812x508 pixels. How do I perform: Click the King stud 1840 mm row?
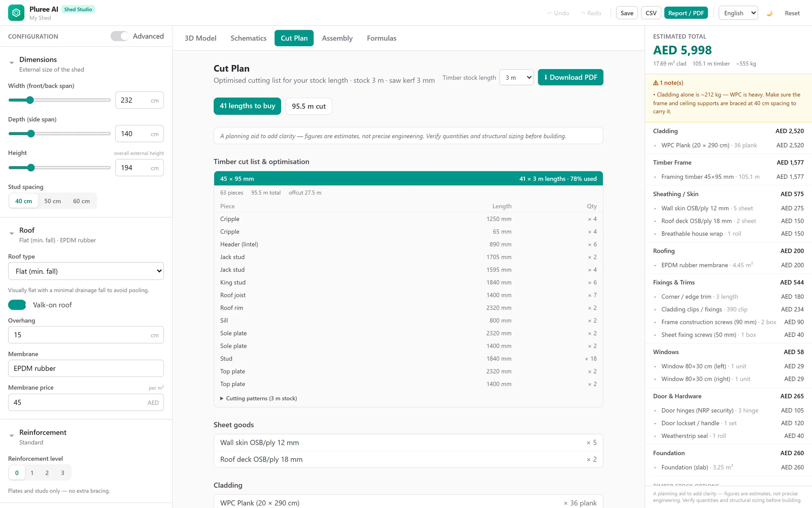408,282
